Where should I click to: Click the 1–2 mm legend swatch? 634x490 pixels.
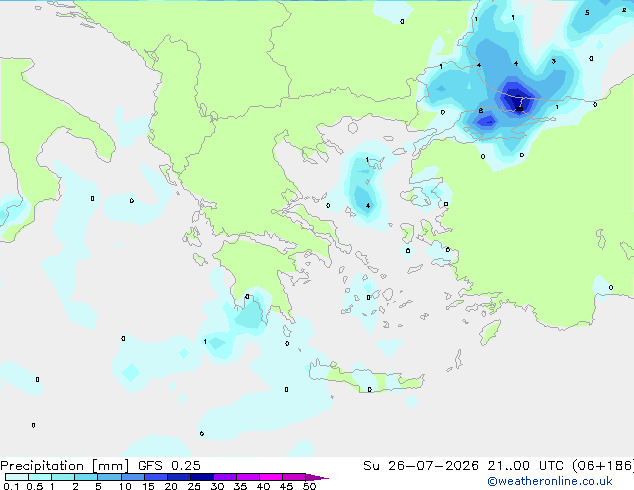[x=63, y=477]
